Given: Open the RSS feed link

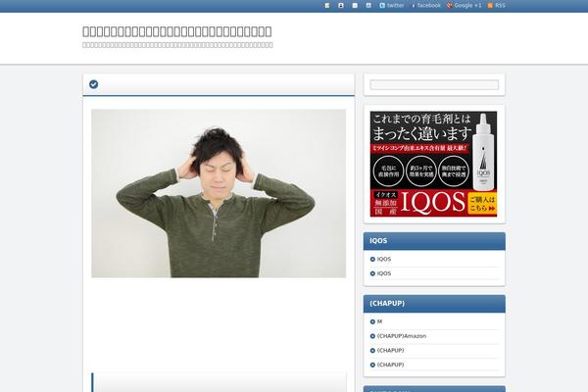Looking at the screenshot, I should [x=496, y=5].
